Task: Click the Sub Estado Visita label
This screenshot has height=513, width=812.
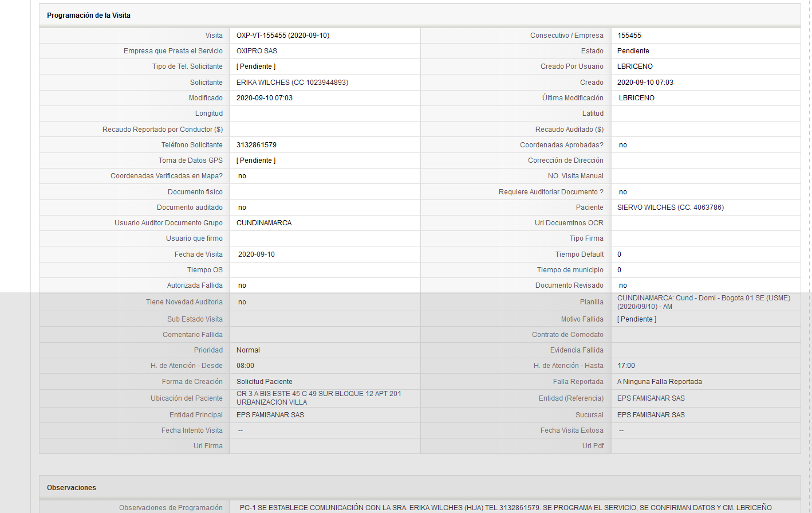Action: (195, 319)
